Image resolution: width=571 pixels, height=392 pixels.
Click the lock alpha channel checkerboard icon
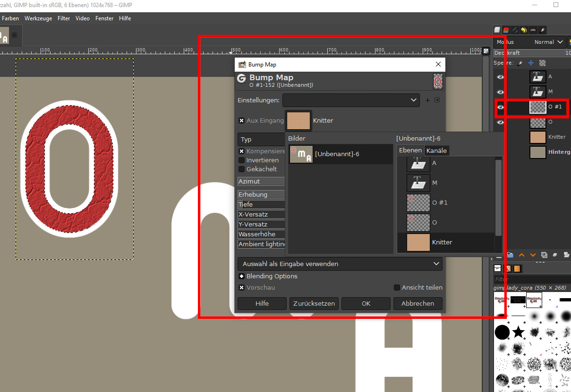click(x=542, y=63)
